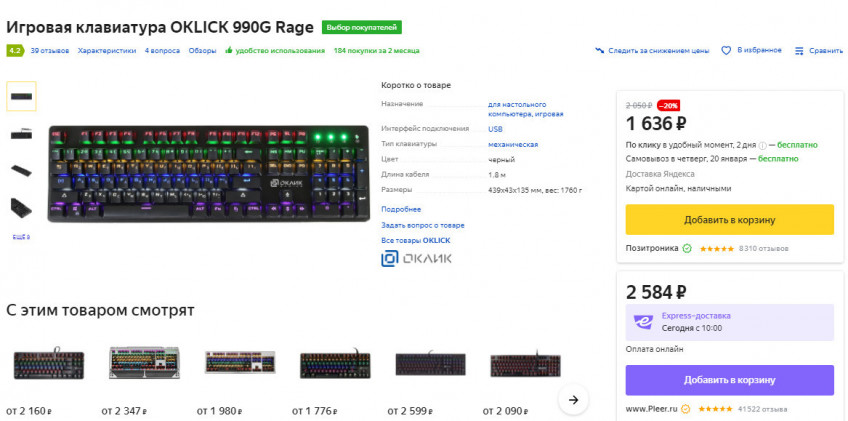Image resolution: width=848 pixels, height=421 pixels.
Task: Select fourth side-view keyboard thumbnail
Action: 21,208
